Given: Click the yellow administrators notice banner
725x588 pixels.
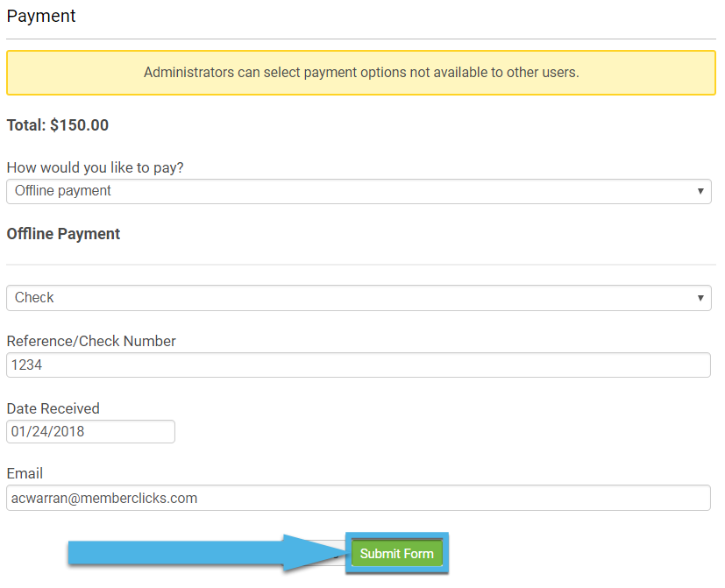Looking at the screenshot, I should click(361, 73).
